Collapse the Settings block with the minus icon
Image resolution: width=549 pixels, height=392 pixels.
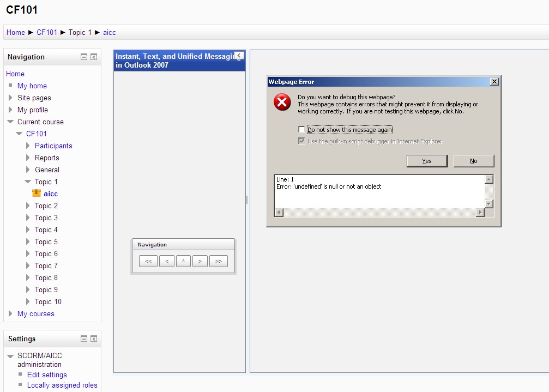(x=83, y=339)
